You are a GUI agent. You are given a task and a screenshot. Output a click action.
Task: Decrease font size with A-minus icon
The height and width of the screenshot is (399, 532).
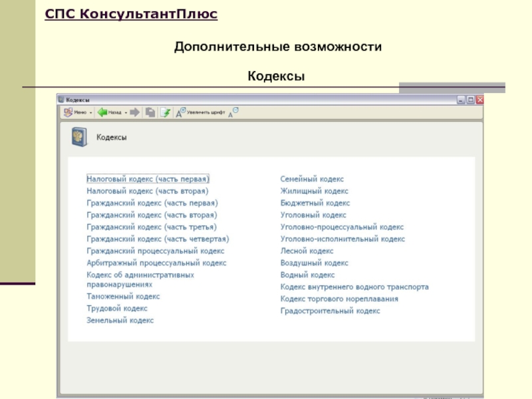pyautogui.click(x=233, y=112)
